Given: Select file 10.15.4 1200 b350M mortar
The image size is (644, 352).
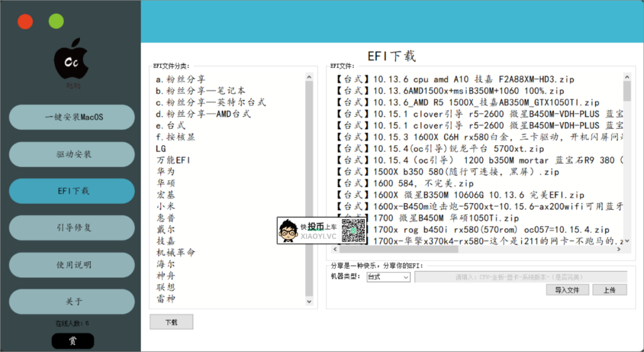Looking at the screenshot, I should (x=479, y=160).
